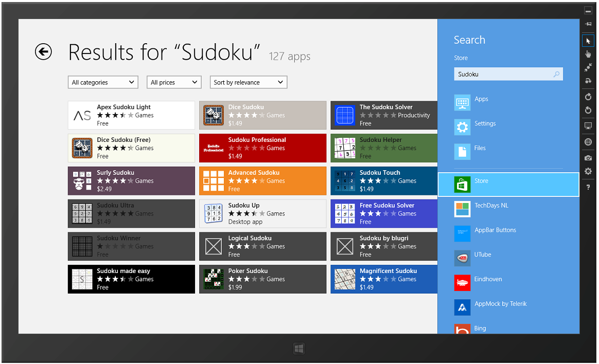Click the Files search scope icon
This screenshot has width=599, height=364.
click(x=462, y=152)
